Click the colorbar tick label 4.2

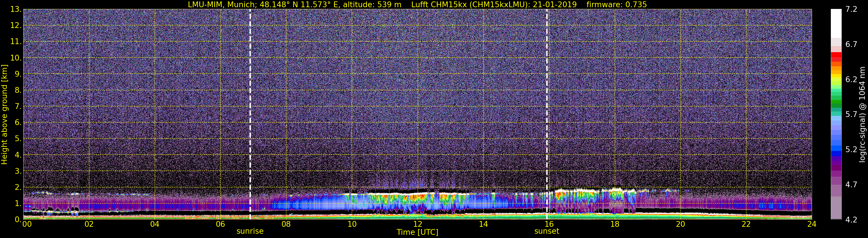851,220
